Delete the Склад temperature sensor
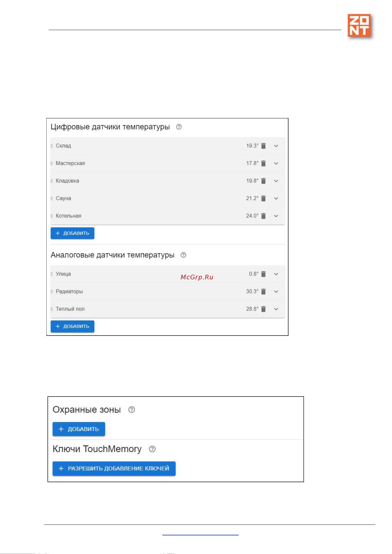Screen dimensions: 392x554 tap(263, 146)
